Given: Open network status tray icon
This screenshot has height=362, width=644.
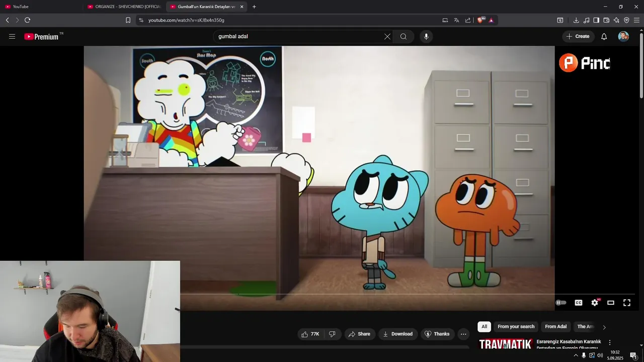Looking at the screenshot, I should [x=592, y=355].
